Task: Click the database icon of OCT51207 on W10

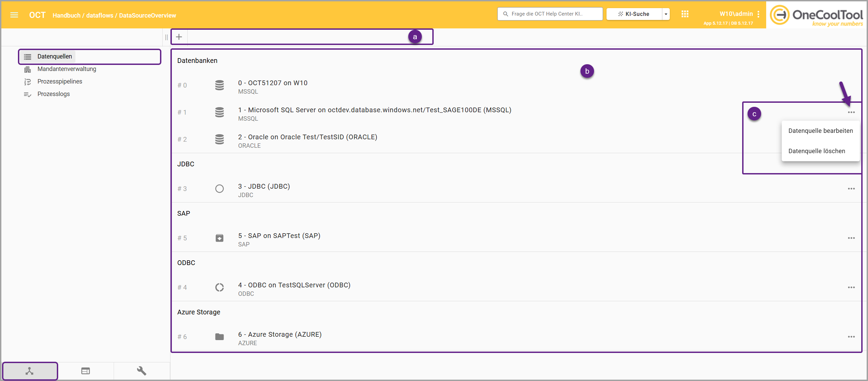Action: click(x=220, y=85)
